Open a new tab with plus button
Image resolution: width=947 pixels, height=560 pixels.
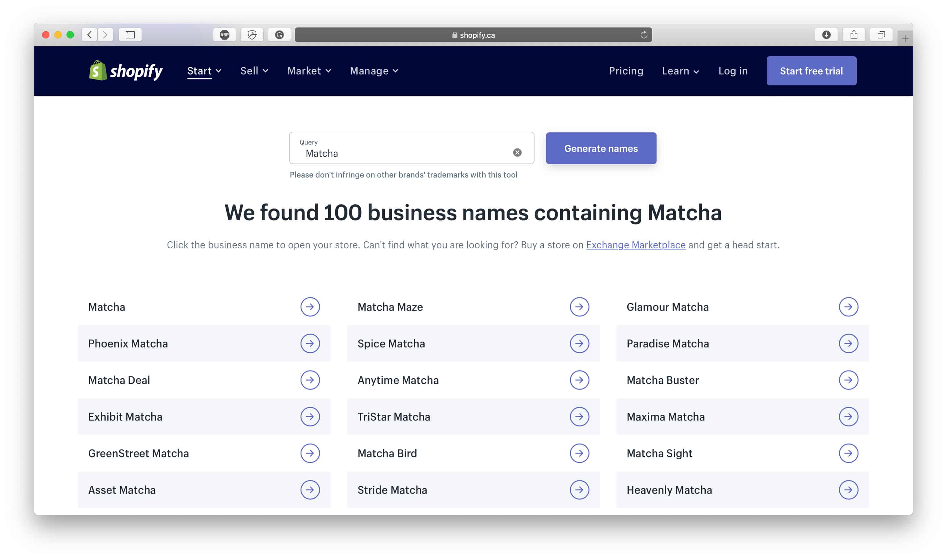point(905,38)
